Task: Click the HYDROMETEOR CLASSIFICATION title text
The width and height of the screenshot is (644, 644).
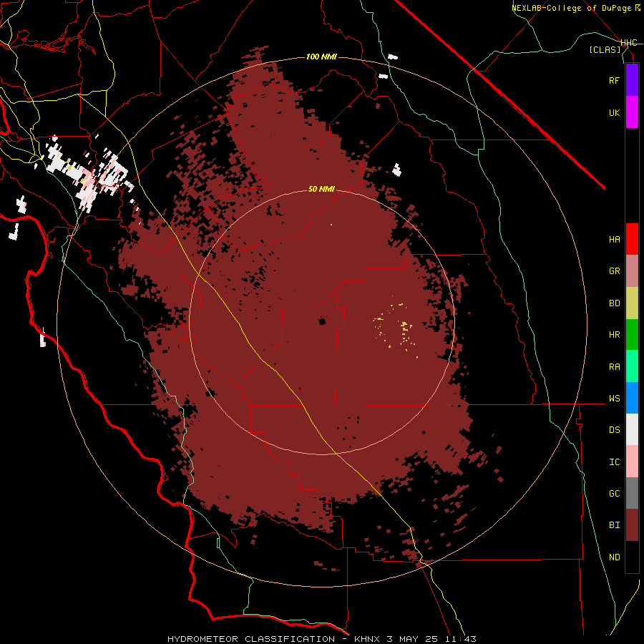Action: click(251, 639)
